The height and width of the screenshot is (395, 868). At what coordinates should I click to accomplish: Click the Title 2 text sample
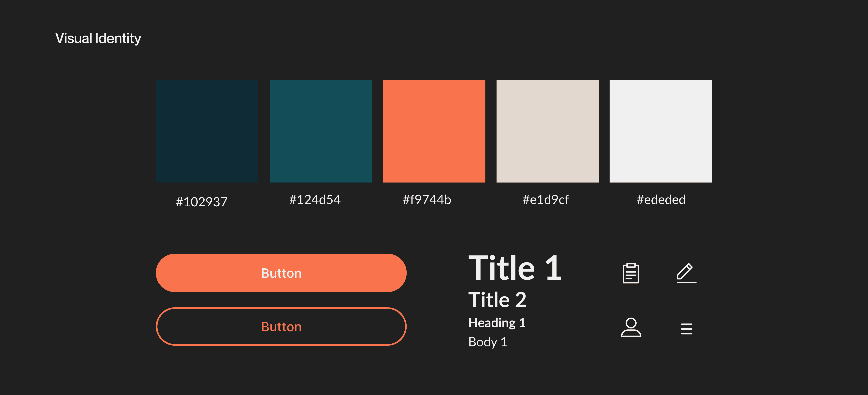click(497, 300)
